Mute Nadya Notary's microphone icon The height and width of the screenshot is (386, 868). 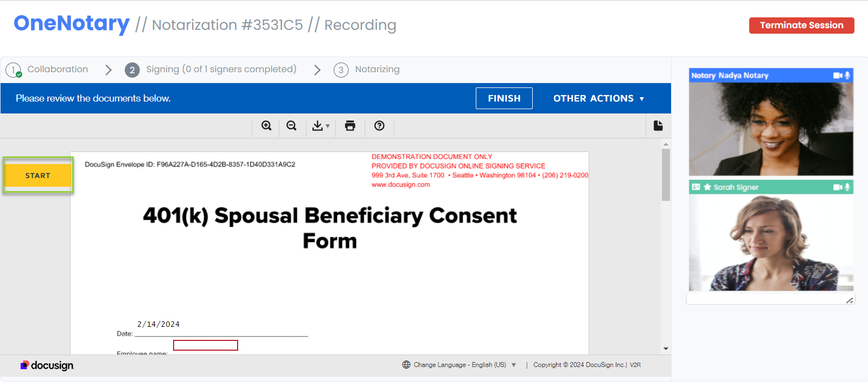coord(847,75)
